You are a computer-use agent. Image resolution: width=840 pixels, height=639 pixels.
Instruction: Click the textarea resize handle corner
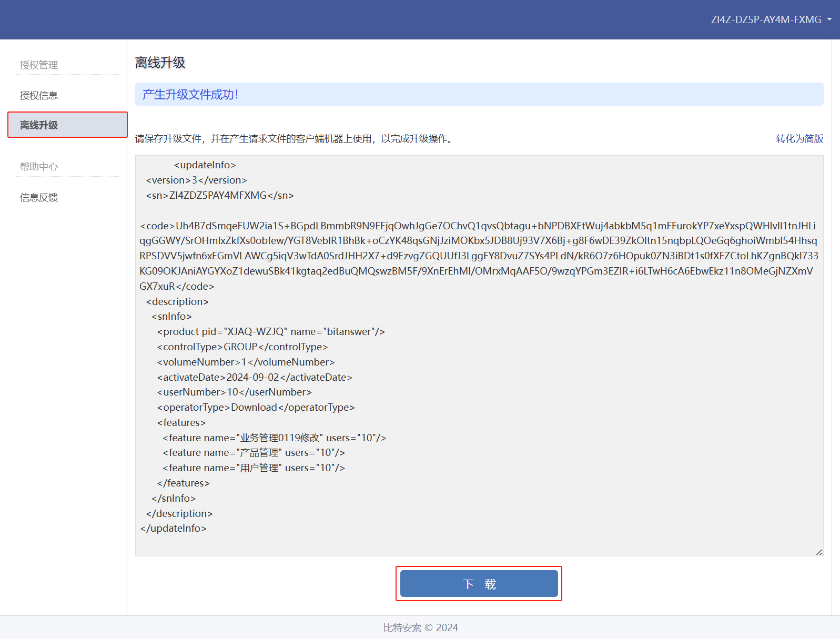pyautogui.click(x=819, y=552)
